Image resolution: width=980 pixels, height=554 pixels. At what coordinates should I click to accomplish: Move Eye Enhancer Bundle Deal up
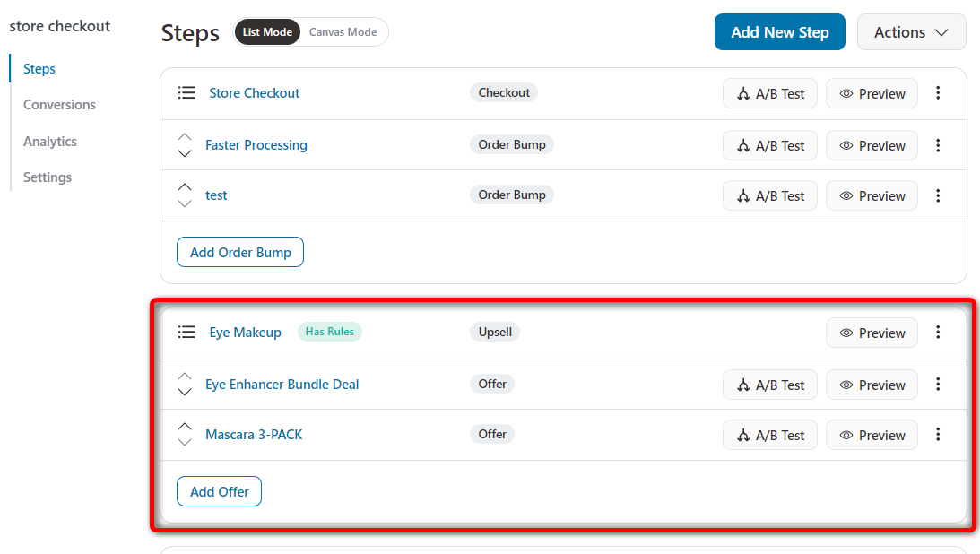[185, 376]
